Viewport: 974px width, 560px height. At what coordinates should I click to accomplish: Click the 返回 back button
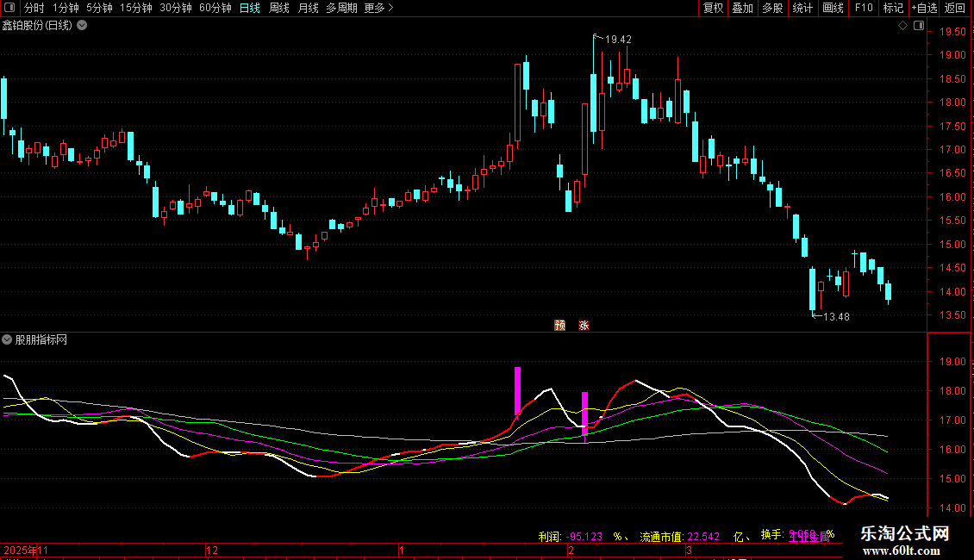click(x=955, y=8)
